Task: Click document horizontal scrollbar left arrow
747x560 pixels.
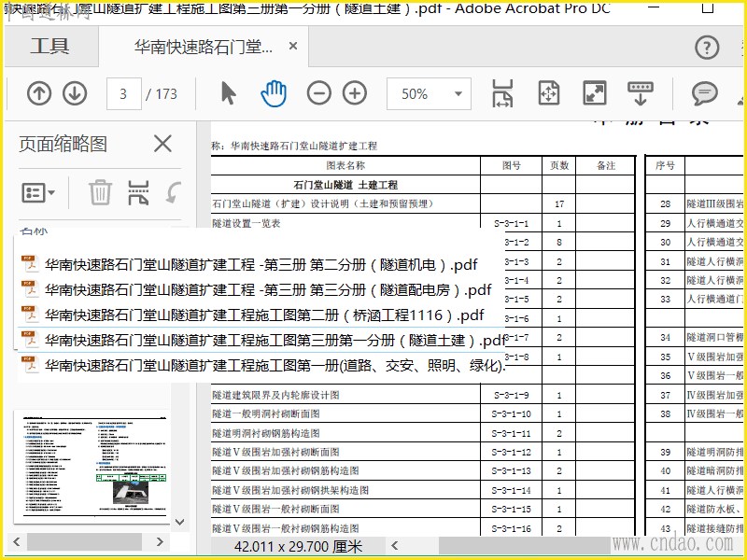Action: (394, 545)
